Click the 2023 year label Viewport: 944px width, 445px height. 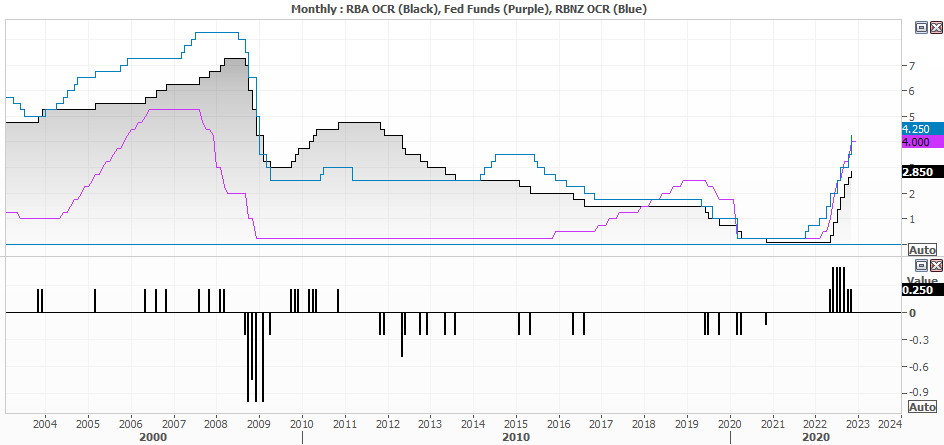click(x=859, y=423)
